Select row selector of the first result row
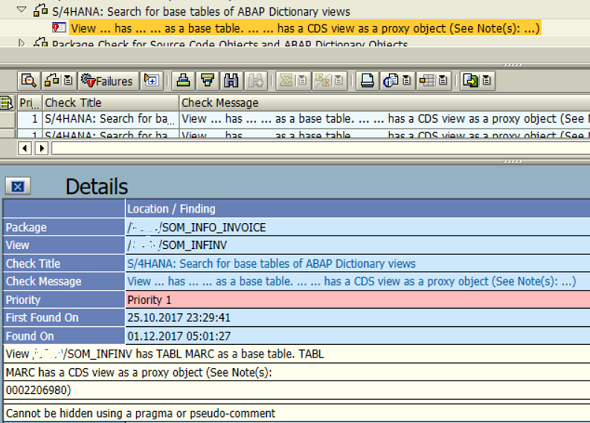 click(x=7, y=119)
